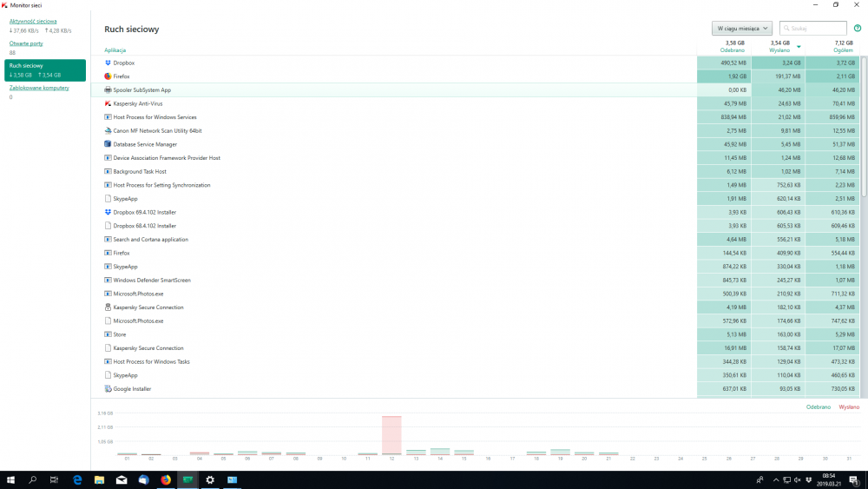This screenshot has width=868, height=489.
Task: Click the tall red bar for day 12
Action: [x=391, y=434]
